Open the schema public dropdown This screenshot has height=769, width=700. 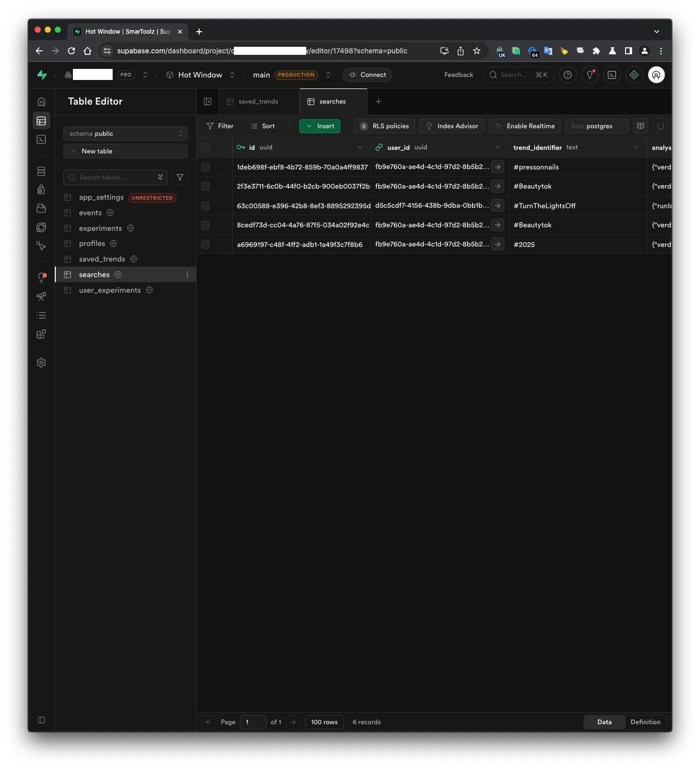click(125, 133)
